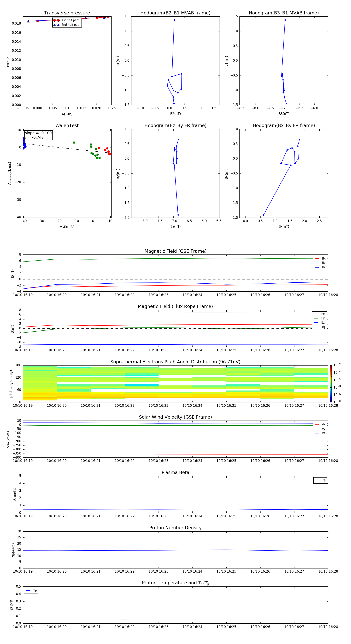
Task: Select the 10^-26 colorbar tick label
Action: click(x=337, y=365)
